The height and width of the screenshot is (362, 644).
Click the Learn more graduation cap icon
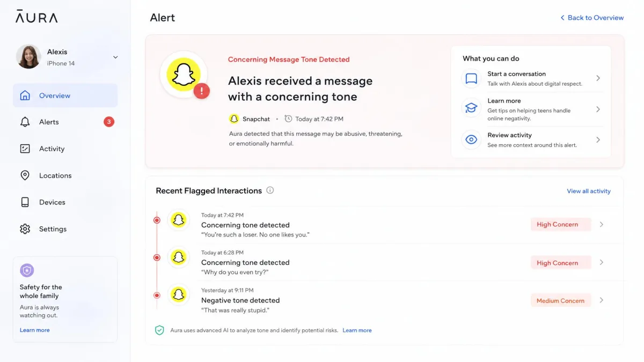tap(471, 109)
